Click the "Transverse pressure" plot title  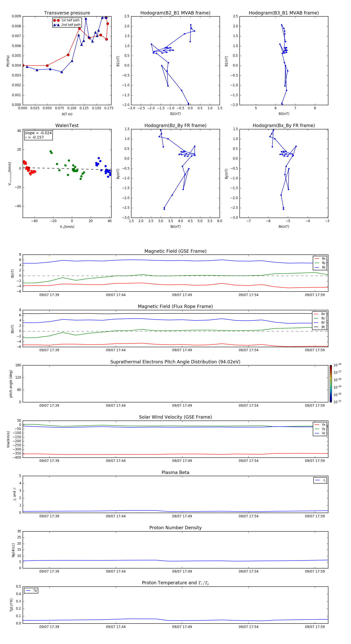pos(67,13)
